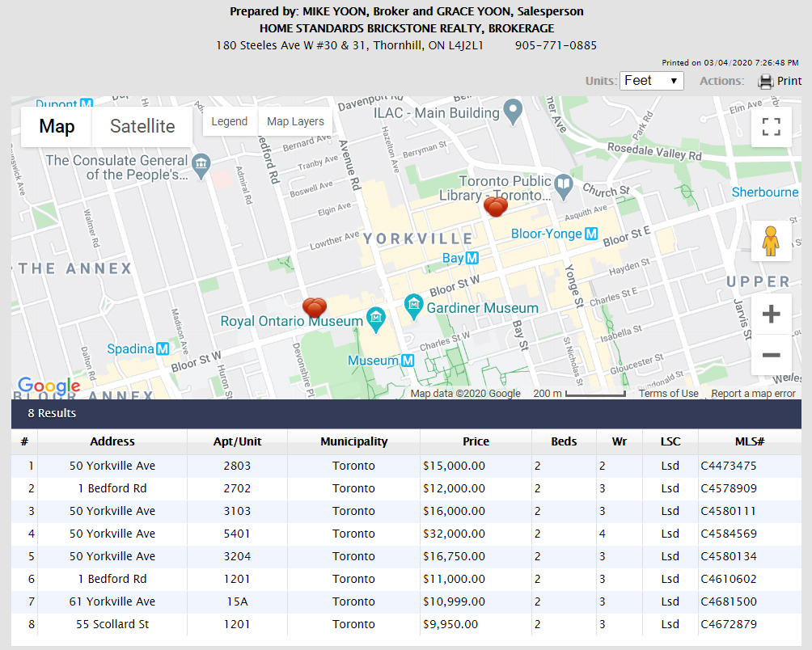Image resolution: width=812 pixels, height=650 pixels.
Task: Select MLS number C4681500
Action: point(729,601)
